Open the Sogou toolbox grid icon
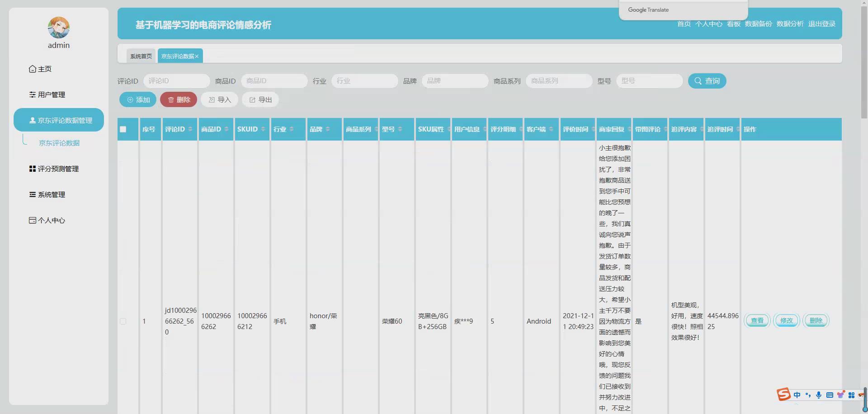The image size is (868, 414). tap(851, 395)
